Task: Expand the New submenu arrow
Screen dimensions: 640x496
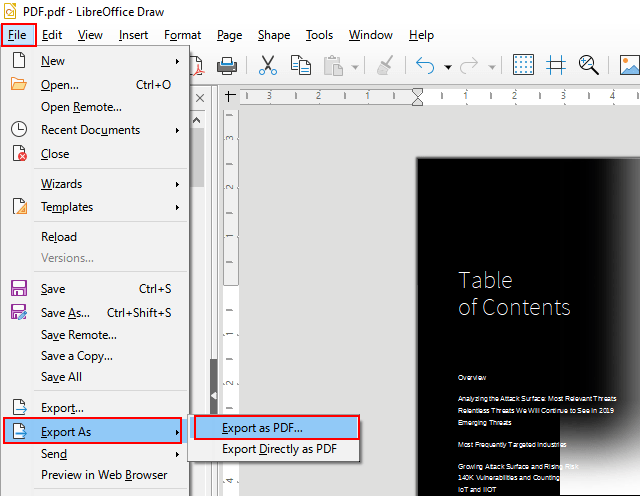Action: [177, 61]
